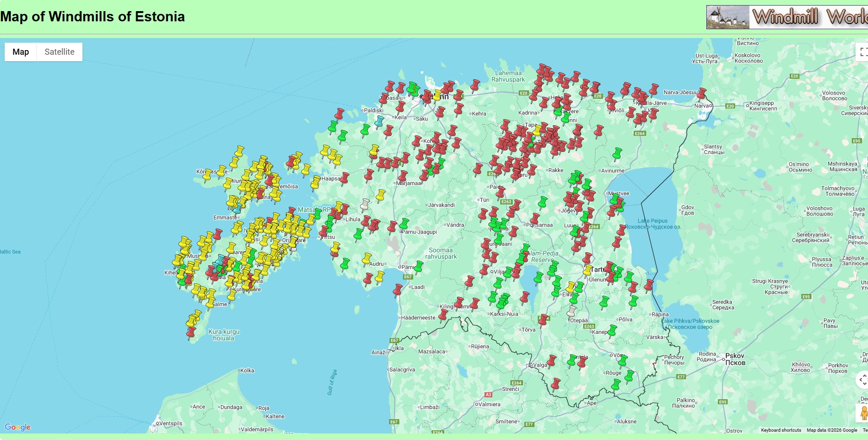
Task: Click the green pin above Avinurme
Action: pos(616,154)
